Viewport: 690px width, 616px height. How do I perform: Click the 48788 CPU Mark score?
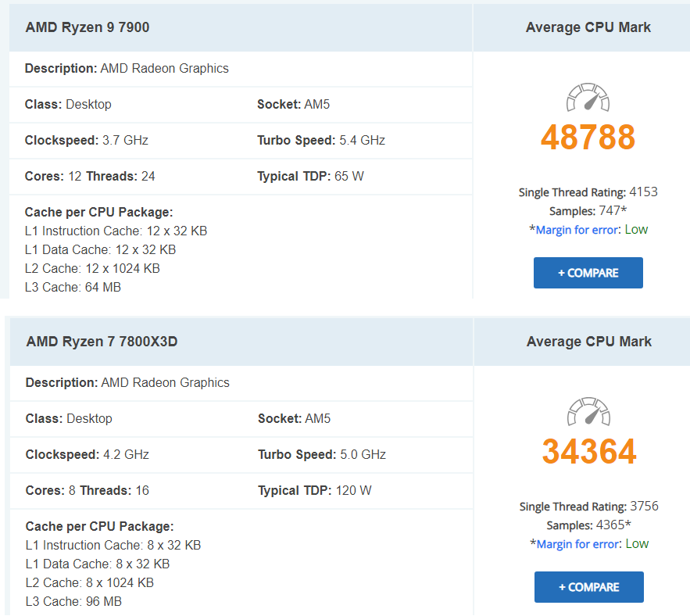click(x=588, y=138)
